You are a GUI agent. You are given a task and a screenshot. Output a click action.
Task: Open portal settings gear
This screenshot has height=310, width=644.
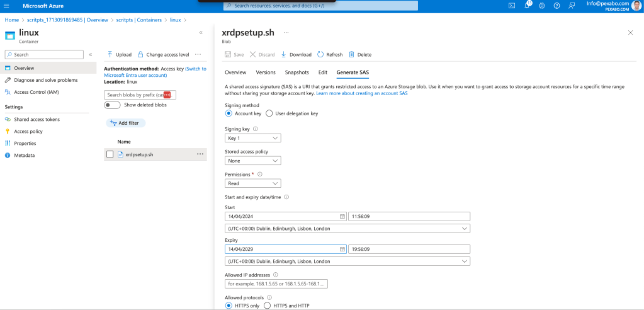[542, 6]
